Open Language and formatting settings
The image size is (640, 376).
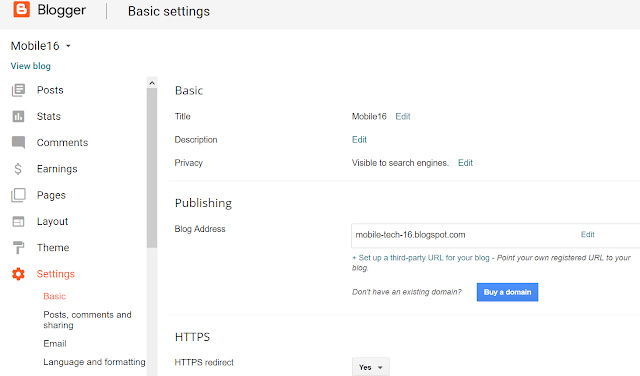tap(94, 362)
